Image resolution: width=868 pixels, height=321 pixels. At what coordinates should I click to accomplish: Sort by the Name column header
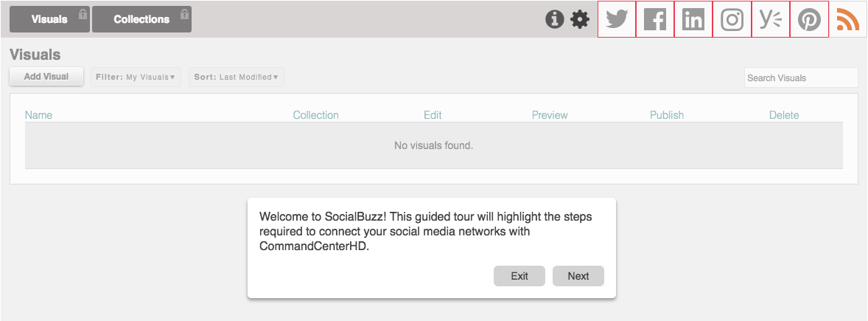(x=39, y=115)
